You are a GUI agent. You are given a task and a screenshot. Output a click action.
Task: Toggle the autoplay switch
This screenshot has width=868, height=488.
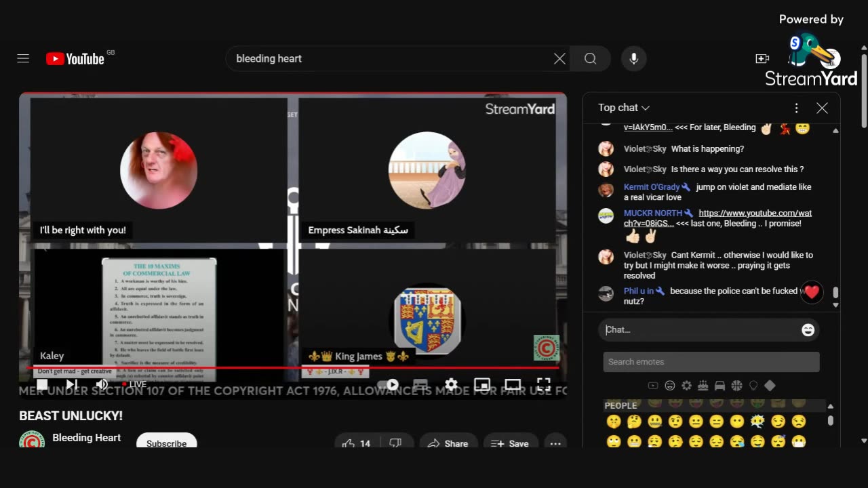388,384
